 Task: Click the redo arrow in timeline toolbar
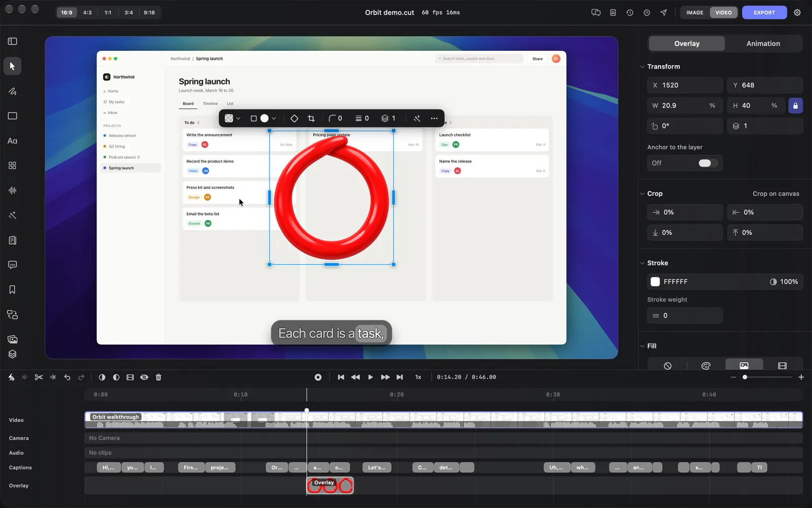click(81, 377)
